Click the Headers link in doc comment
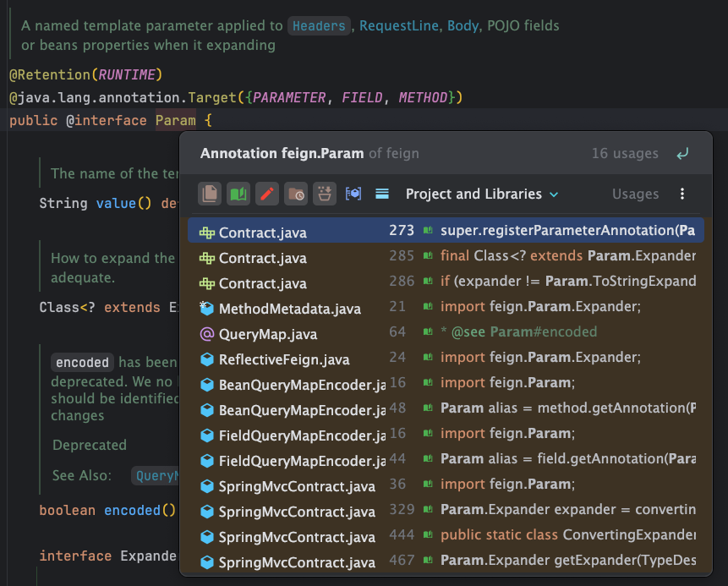Image resolution: width=728 pixels, height=586 pixels. pyautogui.click(x=319, y=25)
